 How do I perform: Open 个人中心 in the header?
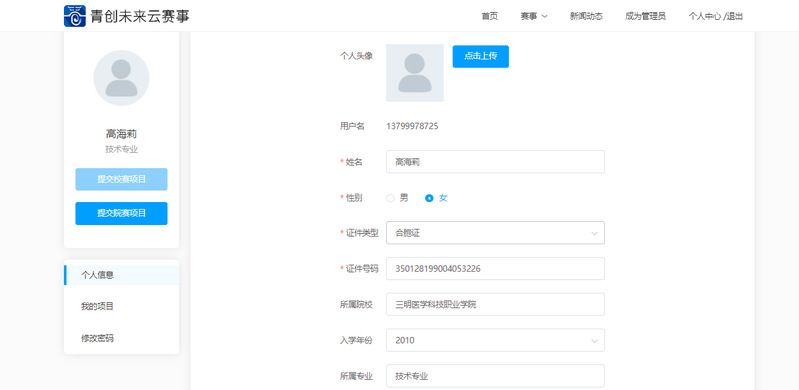tap(705, 16)
